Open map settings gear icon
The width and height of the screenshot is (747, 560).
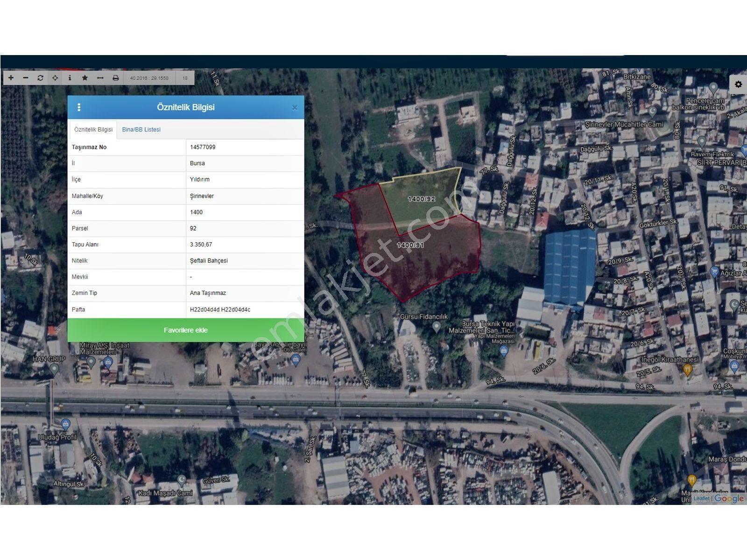pyautogui.click(x=738, y=84)
